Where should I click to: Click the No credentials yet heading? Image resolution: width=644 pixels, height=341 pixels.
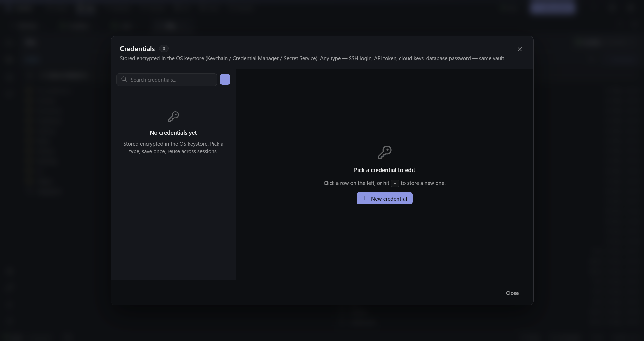tap(173, 133)
